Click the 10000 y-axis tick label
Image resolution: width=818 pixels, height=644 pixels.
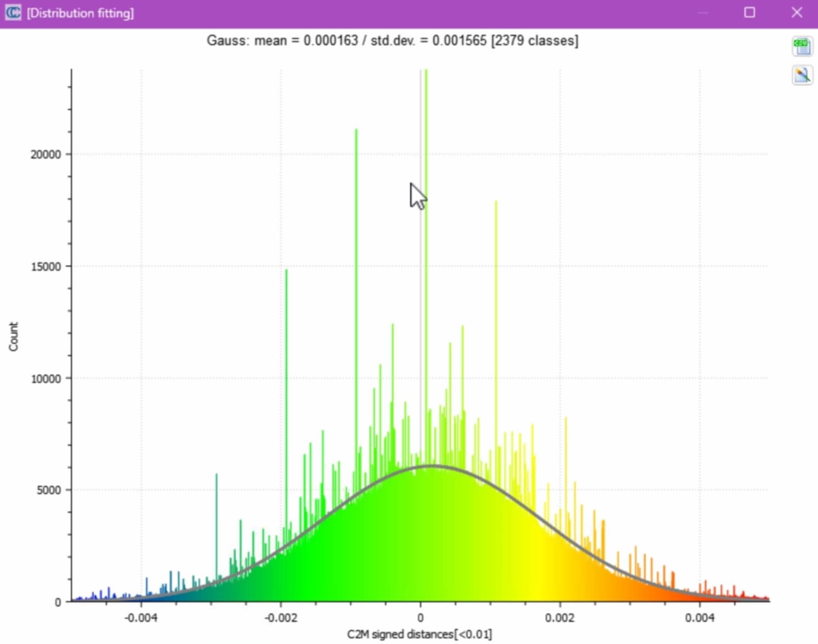[46, 379]
